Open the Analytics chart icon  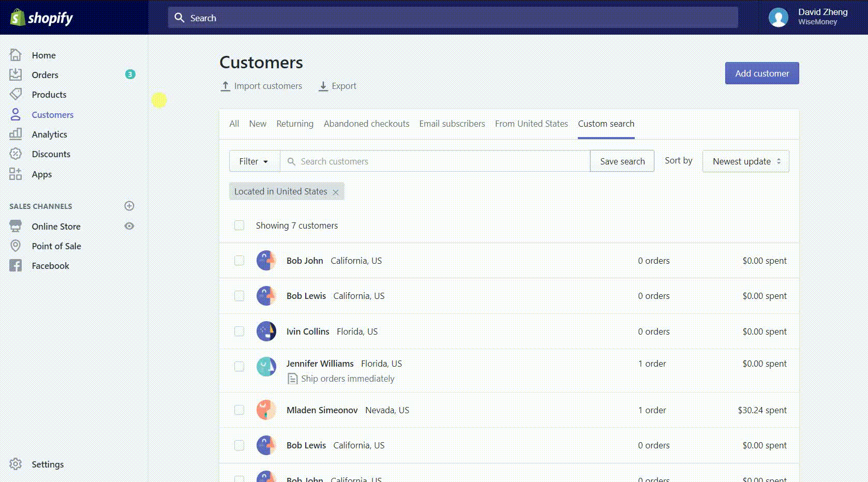[x=16, y=134]
